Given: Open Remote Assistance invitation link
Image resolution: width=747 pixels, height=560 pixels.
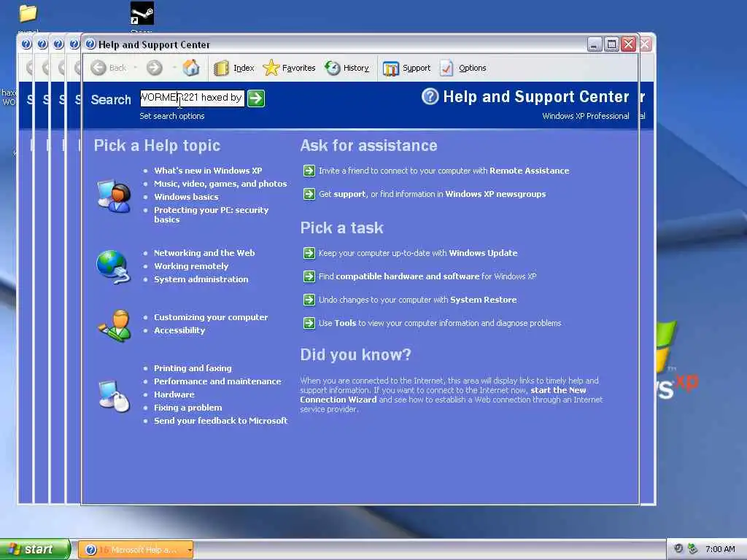Looking at the screenshot, I should (x=444, y=171).
